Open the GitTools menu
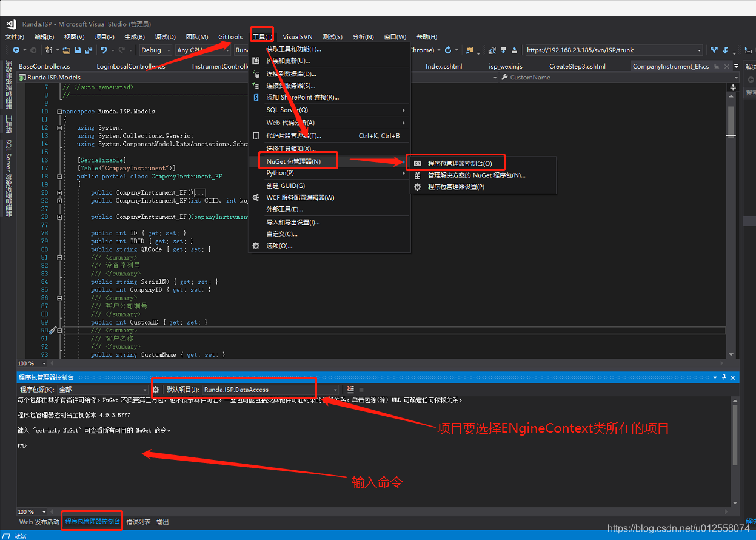 (230, 37)
